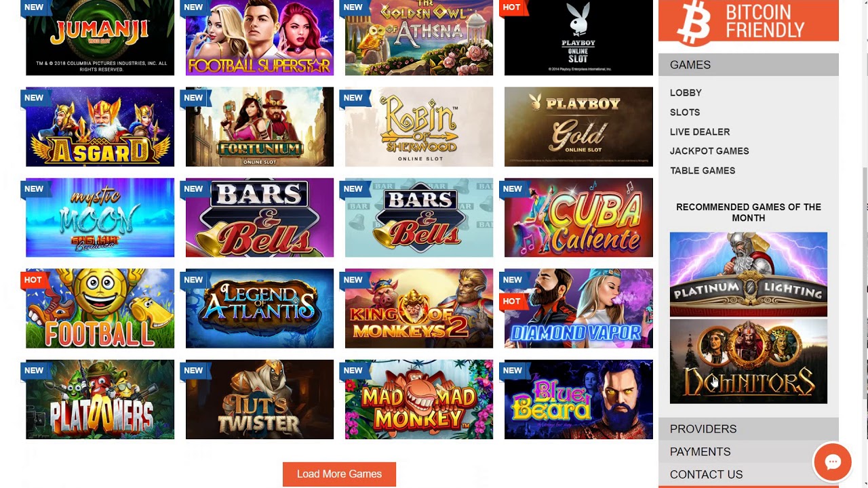868x488 pixels.
Task: Select the Tut's Twister game tile
Action: pyautogui.click(x=259, y=399)
